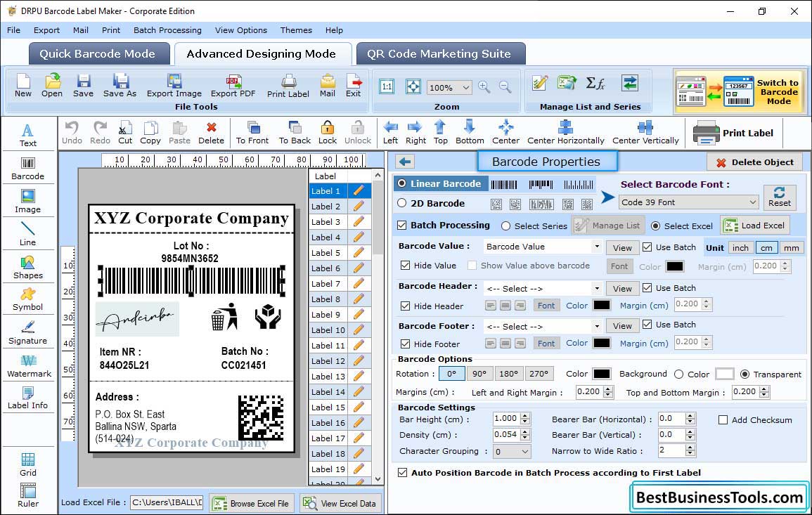Viewport: 812px width, 515px height.
Task: Select the Select Excel radio option
Action: 656,226
